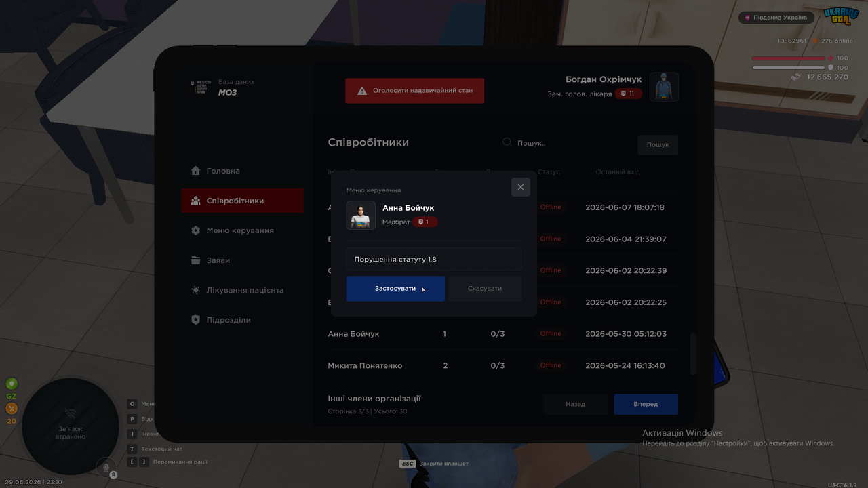Click the icon beside Лікування пацієнта
The image size is (868, 488).
click(196, 290)
